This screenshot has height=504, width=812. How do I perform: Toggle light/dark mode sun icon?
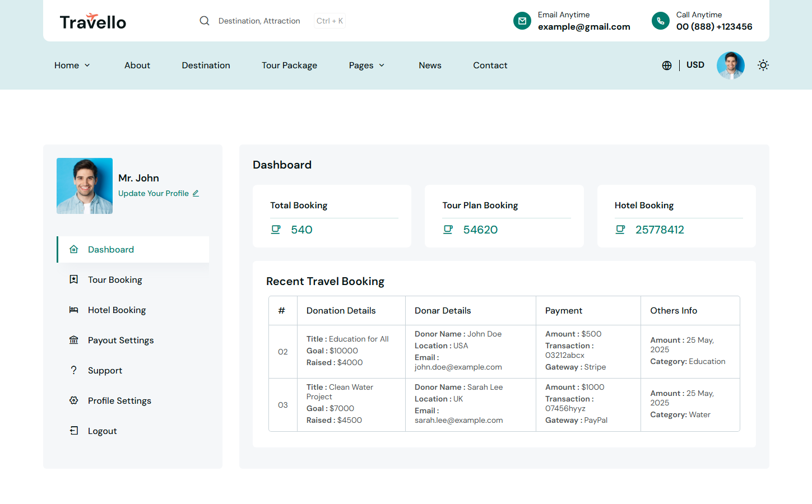click(763, 66)
